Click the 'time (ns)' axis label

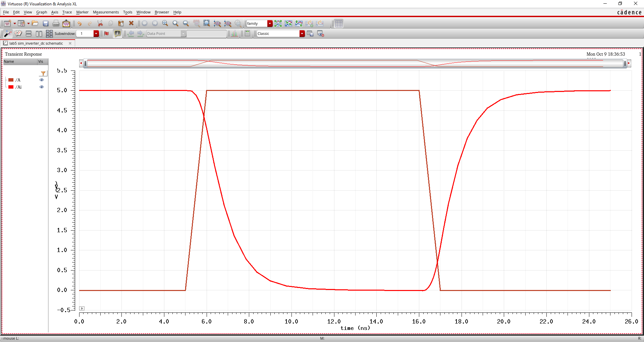(x=355, y=328)
